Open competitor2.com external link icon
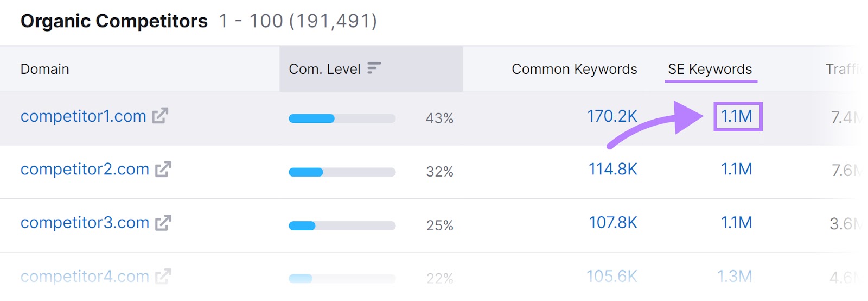Viewport: 868px width, 301px height. 163,170
